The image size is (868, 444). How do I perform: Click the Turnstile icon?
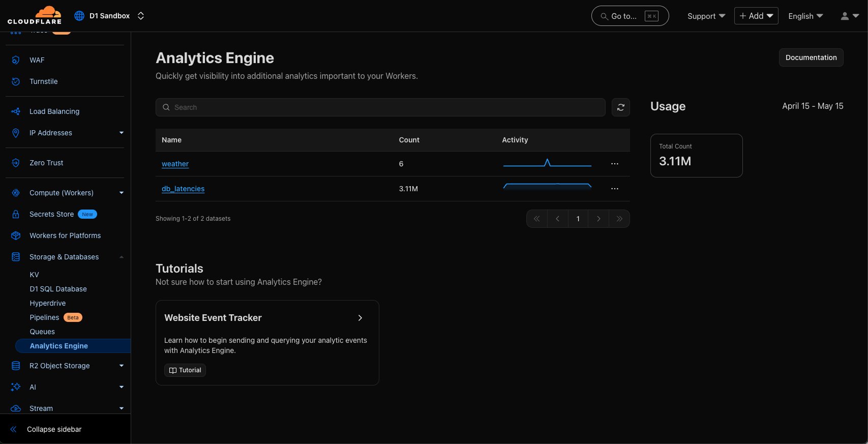[16, 81]
